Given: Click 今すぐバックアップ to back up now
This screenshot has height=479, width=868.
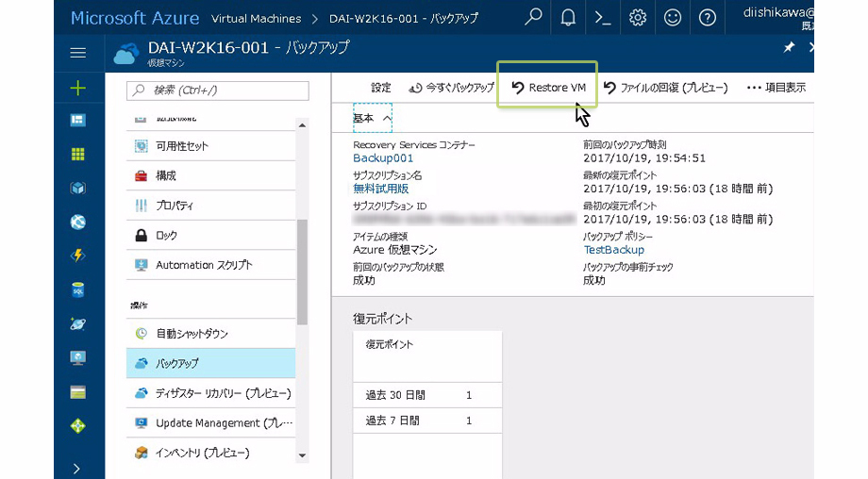Looking at the screenshot, I should pyautogui.click(x=452, y=88).
